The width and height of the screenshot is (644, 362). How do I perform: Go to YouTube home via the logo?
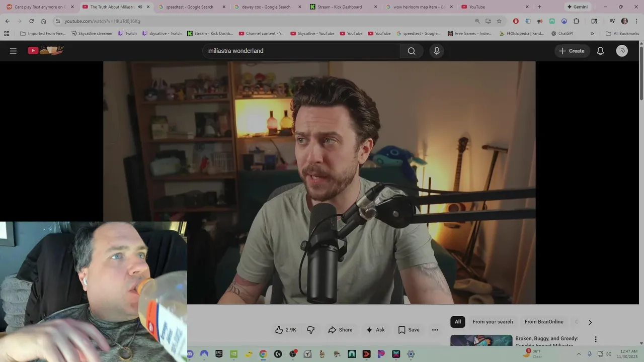click(x=46, y=50)
